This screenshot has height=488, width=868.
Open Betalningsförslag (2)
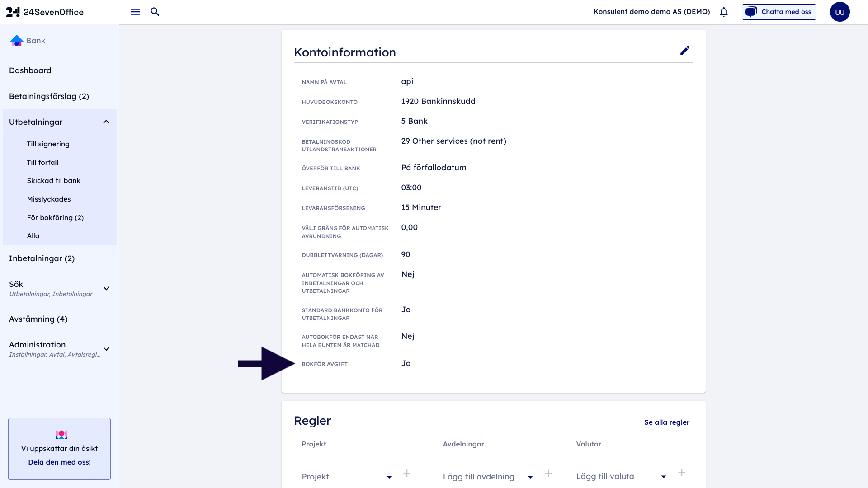pos(49,96)
